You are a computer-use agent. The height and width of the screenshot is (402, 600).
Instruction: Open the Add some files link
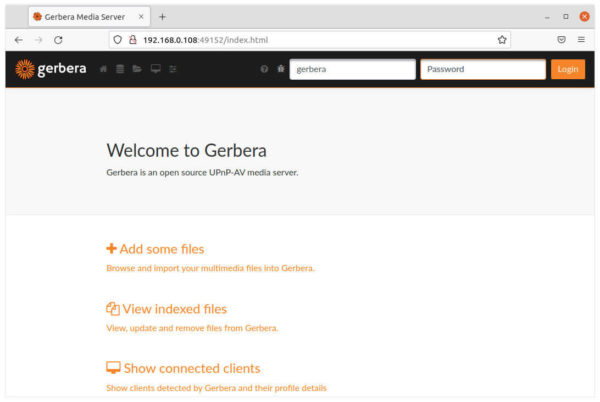tap(161, 249)
